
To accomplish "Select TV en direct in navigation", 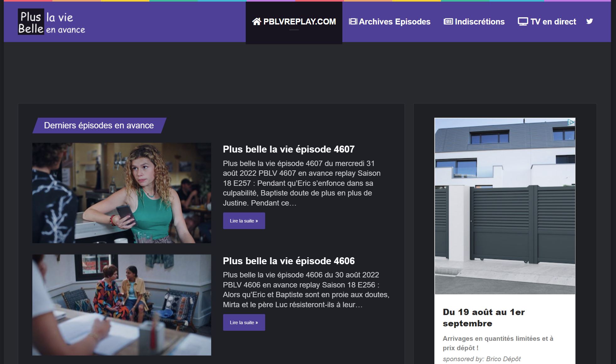I will tap(553, 22).
